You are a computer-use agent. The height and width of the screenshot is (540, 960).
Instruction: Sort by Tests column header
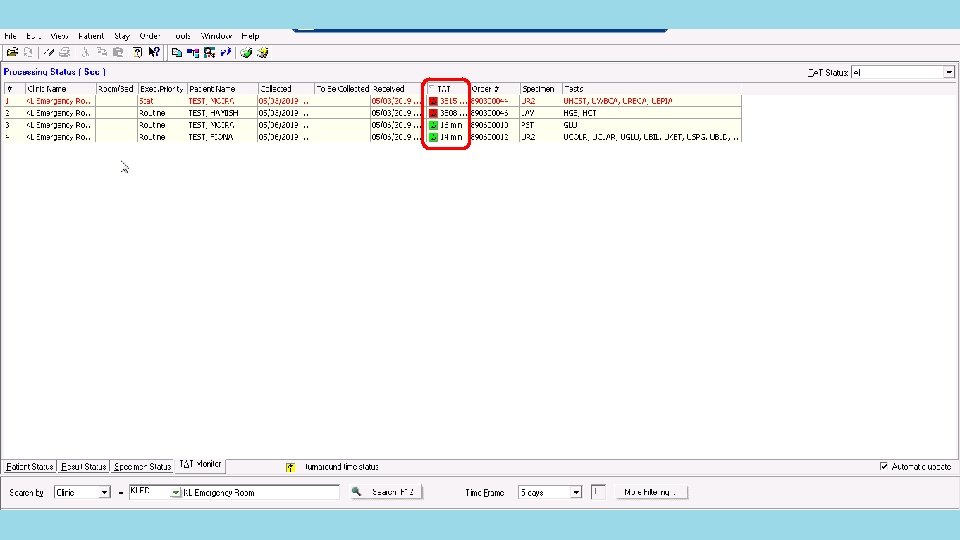652,89
